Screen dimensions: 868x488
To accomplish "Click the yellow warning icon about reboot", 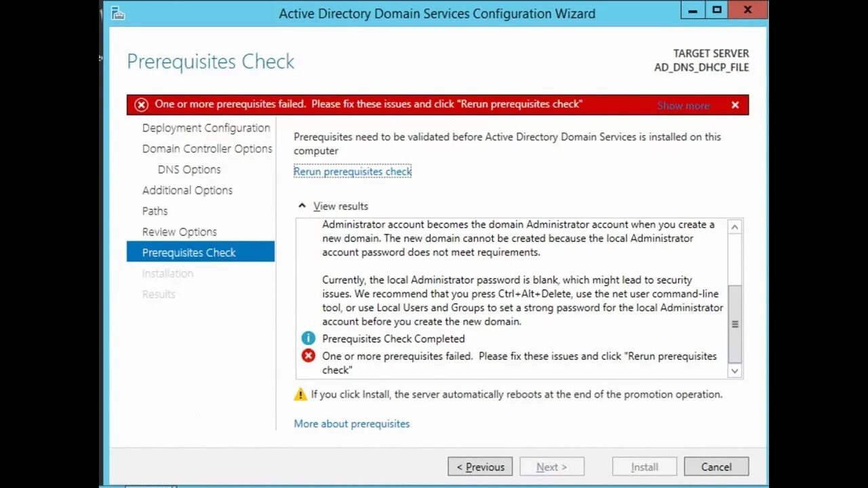I will tap(300, 394).
